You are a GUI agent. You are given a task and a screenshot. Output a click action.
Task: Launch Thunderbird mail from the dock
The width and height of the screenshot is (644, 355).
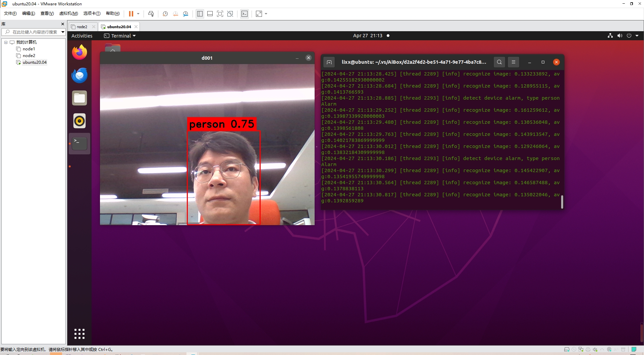coord(79,75)
